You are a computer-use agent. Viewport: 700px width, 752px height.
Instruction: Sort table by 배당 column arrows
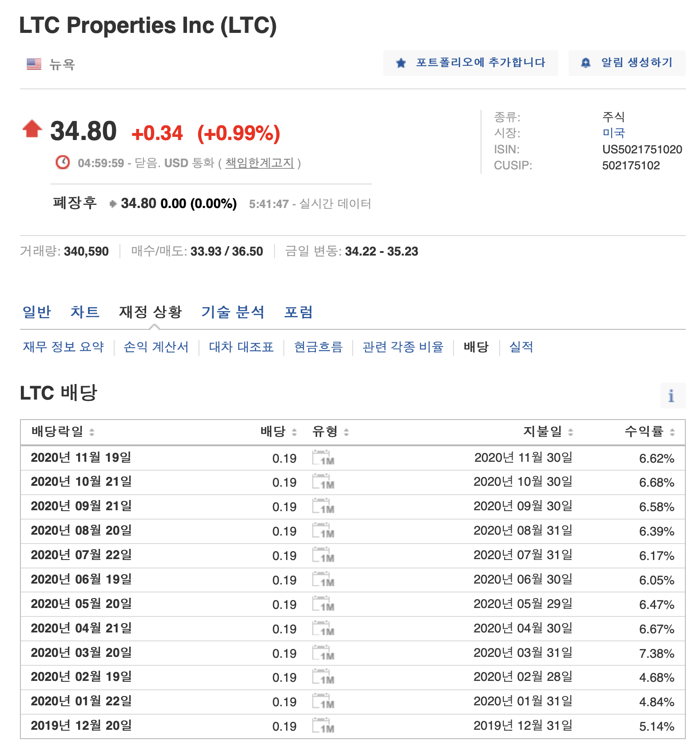coord(294,432)
